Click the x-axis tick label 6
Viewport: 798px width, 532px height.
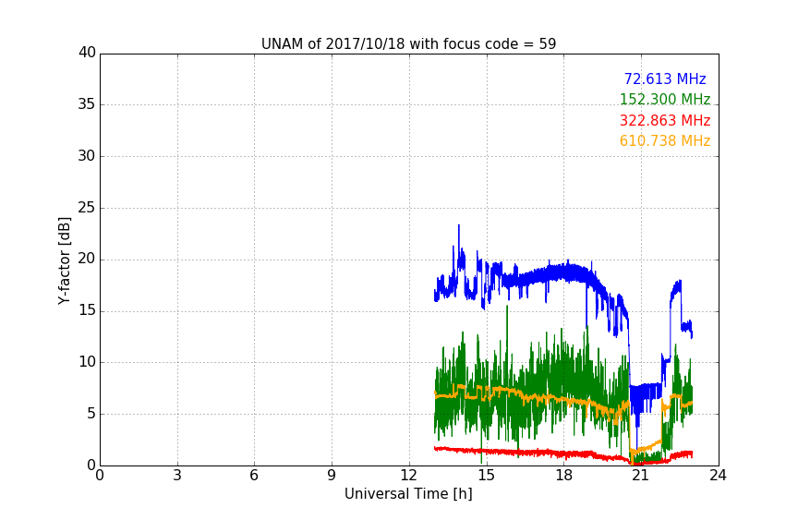click(255, 476)
